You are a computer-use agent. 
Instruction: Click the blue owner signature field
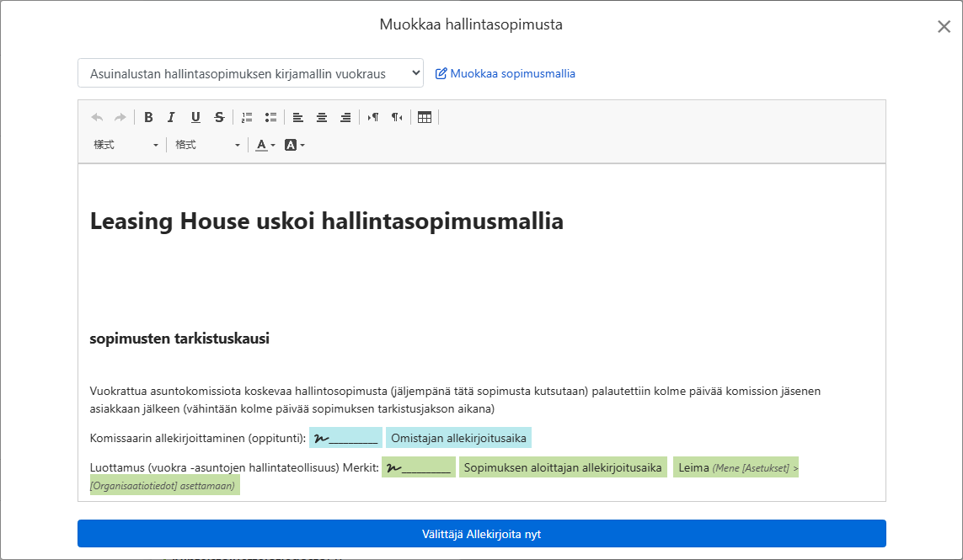coord(345,438)
